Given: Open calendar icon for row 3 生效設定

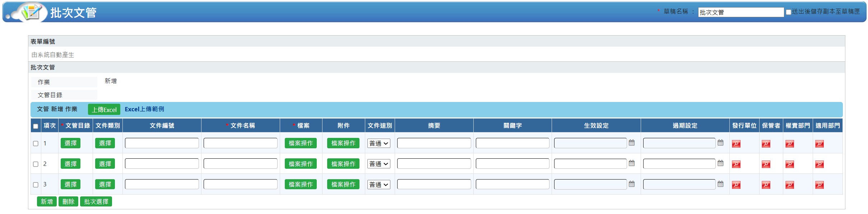Looking at the screenshot, I should 632,184.
